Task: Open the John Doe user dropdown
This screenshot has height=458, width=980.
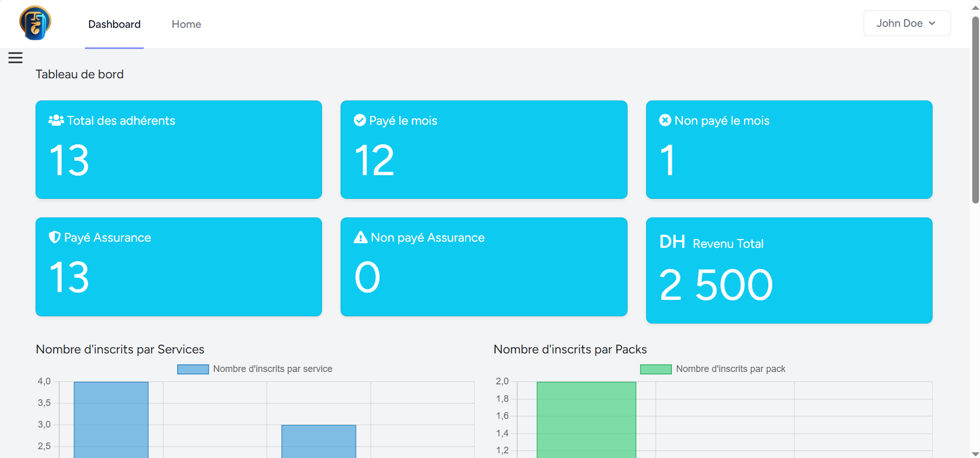Action: (907, 23)
